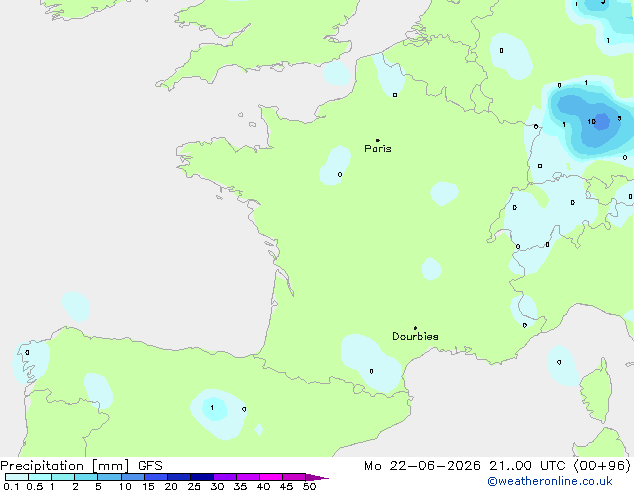634x490 pixels.
Task: Click the Paris city label
Action: point(378,149)
